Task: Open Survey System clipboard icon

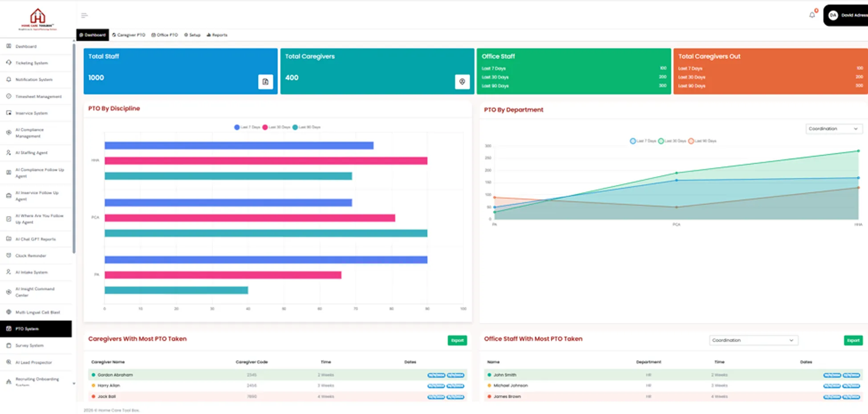Action: click(8, 345)
